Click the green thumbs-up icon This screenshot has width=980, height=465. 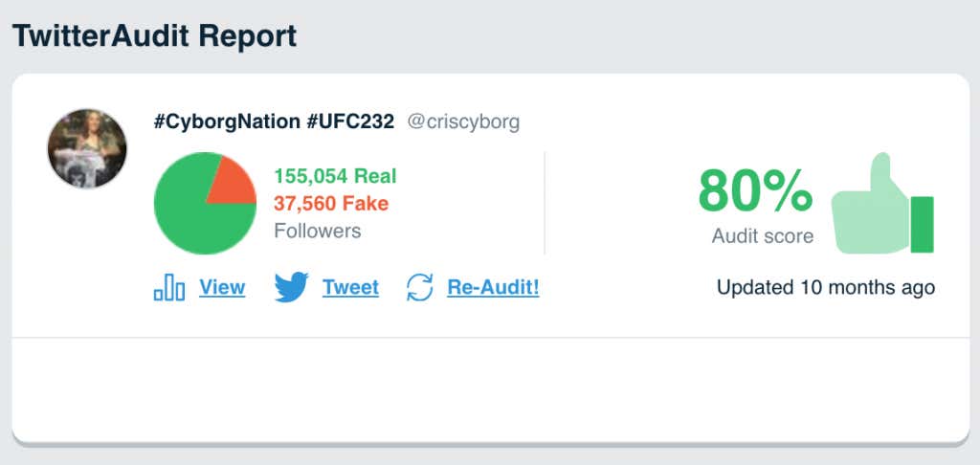881,203
